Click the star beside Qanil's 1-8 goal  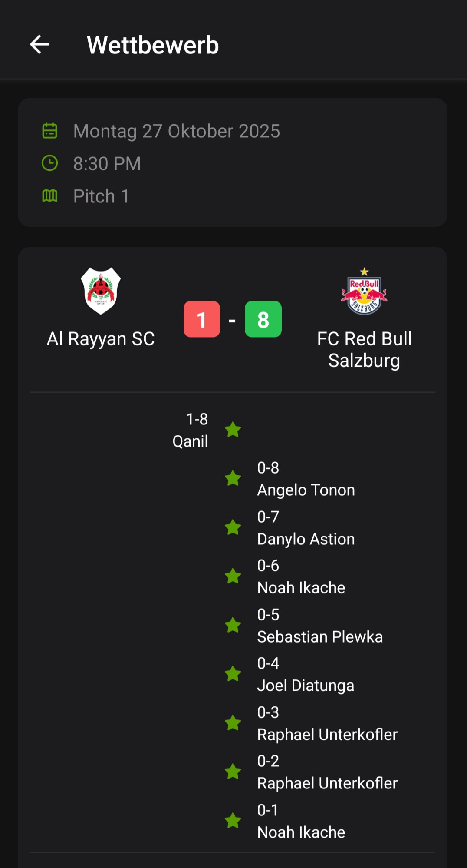point(233,430)
